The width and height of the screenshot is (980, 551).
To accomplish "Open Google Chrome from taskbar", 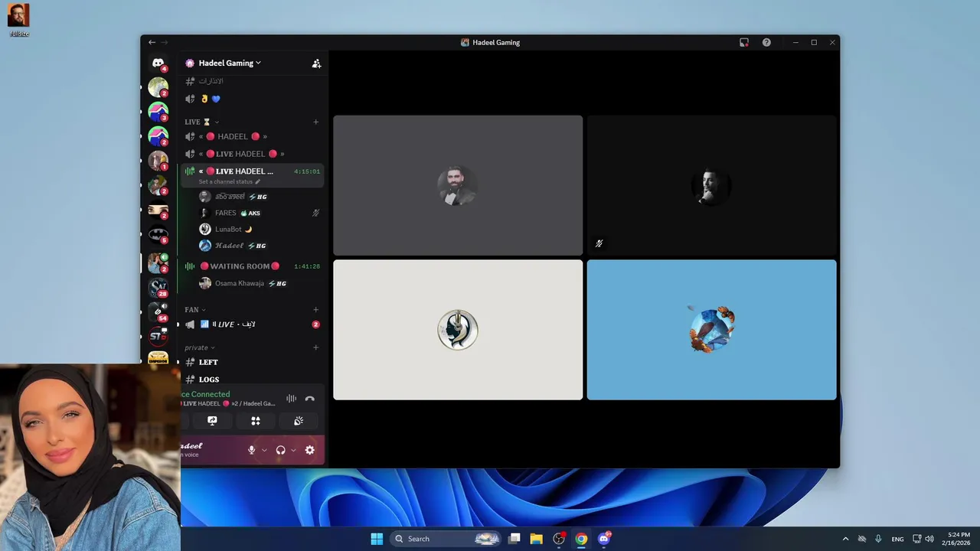I will 581,539.
